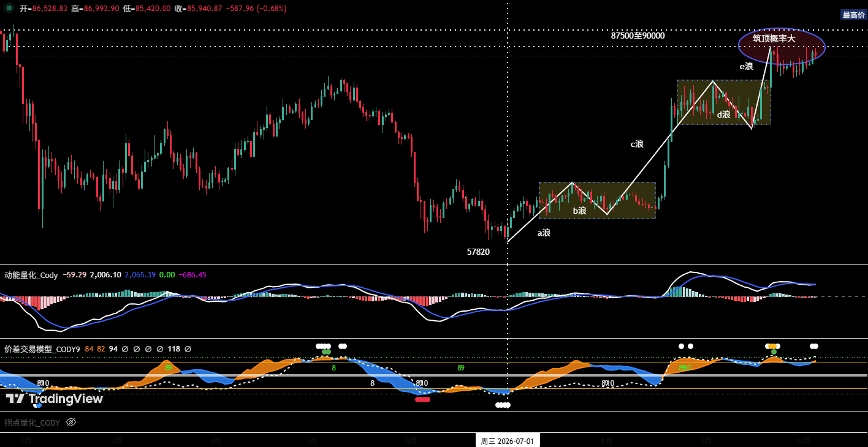Show the hidden 拐点量化_CODY indicator via eye icon

[x=70, y=423]
